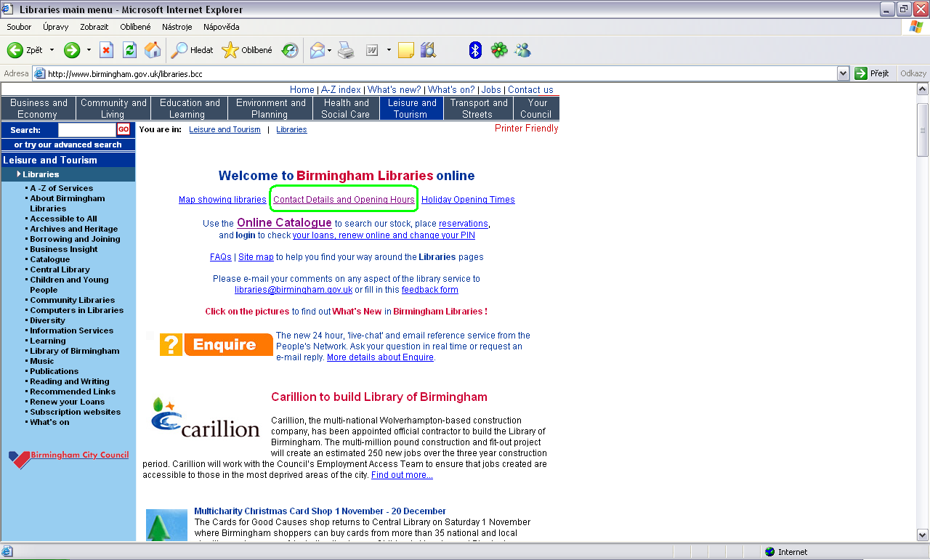930x560 pixels.
Task: Go to the browser Home page icon
Action: [153, 50]
